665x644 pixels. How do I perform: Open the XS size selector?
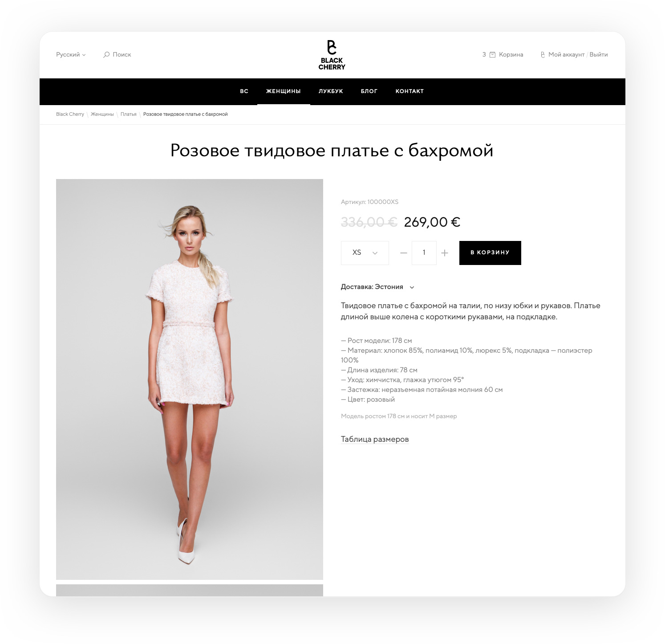365,253
